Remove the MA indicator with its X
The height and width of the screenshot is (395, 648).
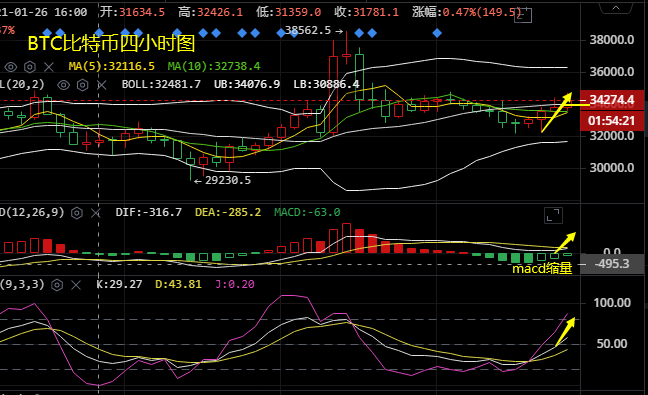coord(49,67)
